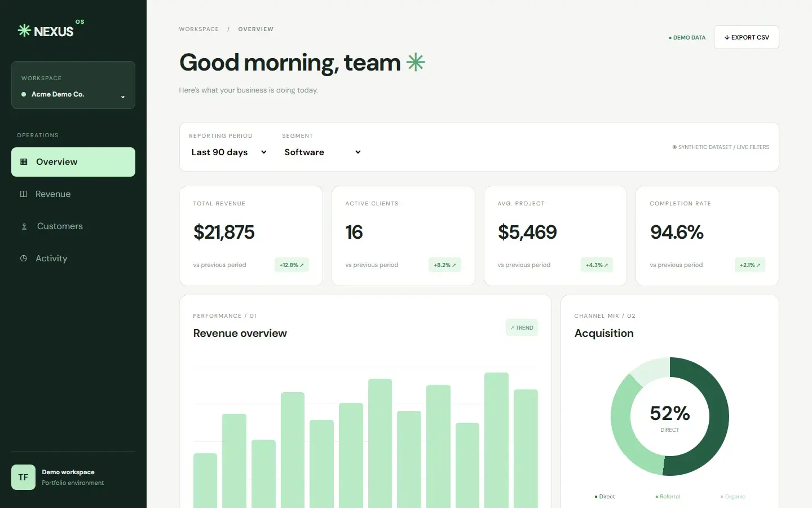Image resolution: width=812 pixels, height=508 pixels.
Task: Click the +12.8% badge on Total Revenue
Action: click(x=292, y=265)
